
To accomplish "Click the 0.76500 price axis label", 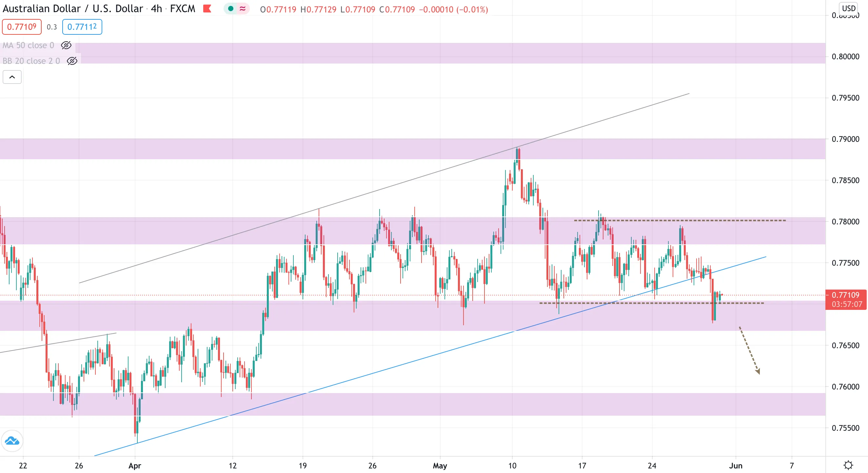I will point(845,345).
